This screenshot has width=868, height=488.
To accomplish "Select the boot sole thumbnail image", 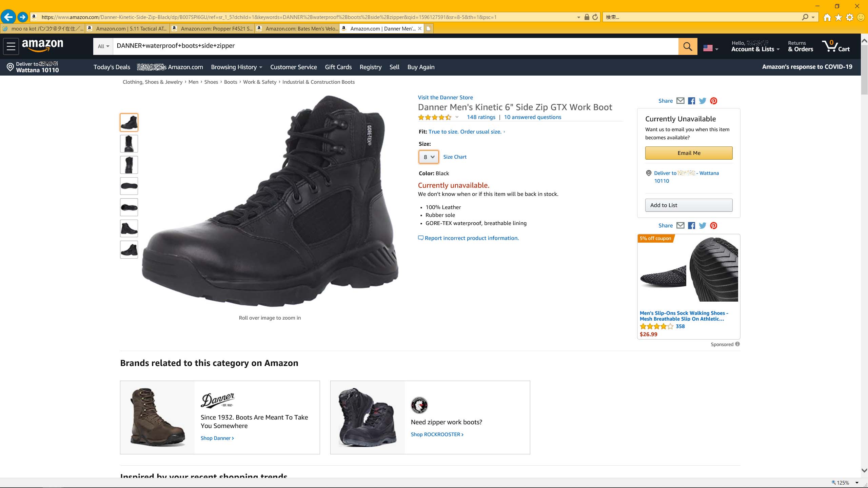I will tap(129, 186).
